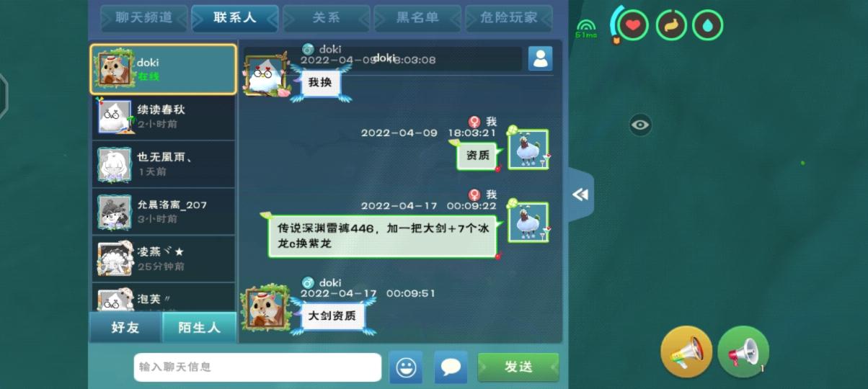Tap the green megaphone announcement button

(x=743, y=352)
